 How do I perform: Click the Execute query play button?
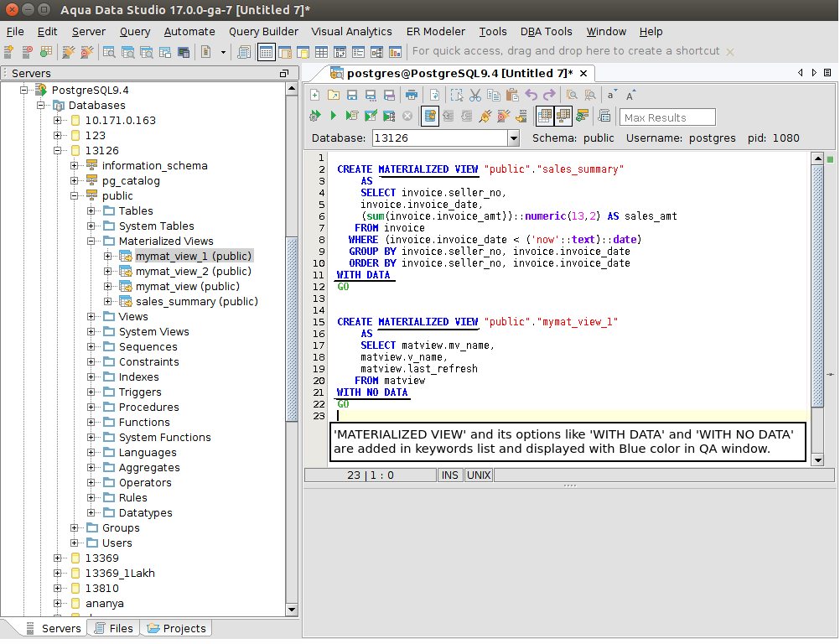333,116
